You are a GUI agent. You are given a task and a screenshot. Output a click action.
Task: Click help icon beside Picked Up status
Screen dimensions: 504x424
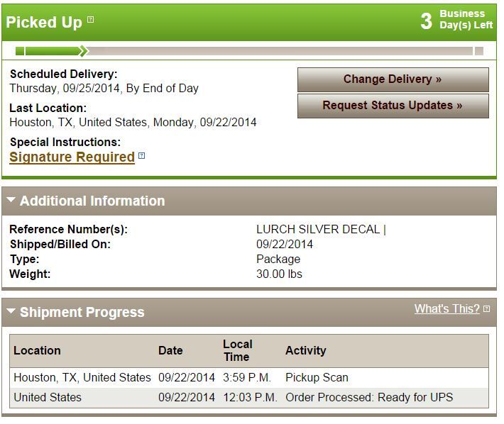(91, 20)
